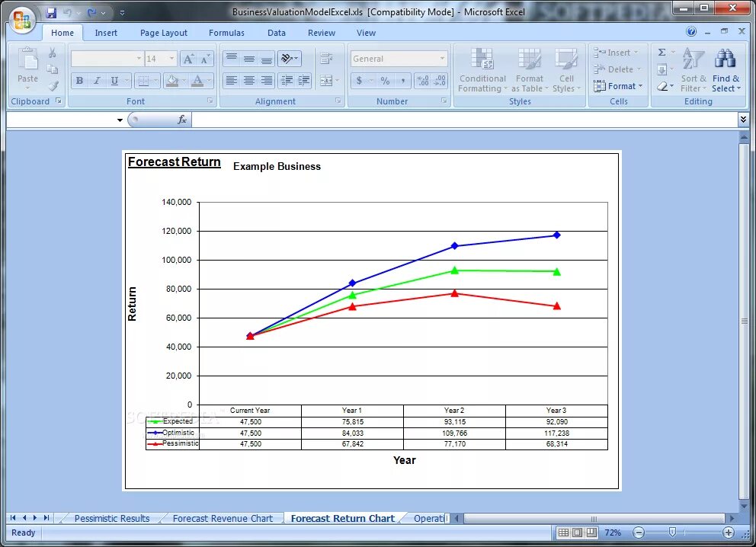
Task: Switch to Page Break Preview in status bar
Action: 591,533
